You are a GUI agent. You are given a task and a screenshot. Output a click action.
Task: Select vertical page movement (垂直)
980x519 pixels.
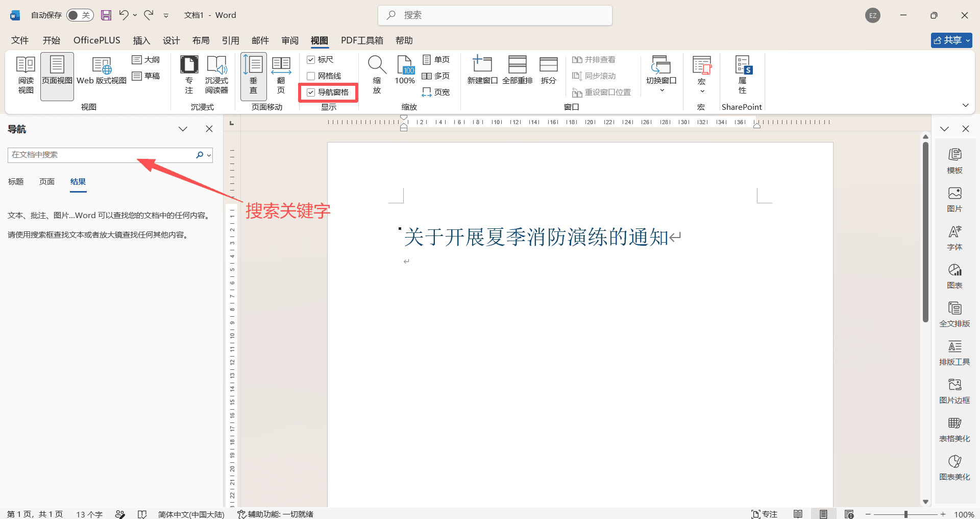click(253, 76)
